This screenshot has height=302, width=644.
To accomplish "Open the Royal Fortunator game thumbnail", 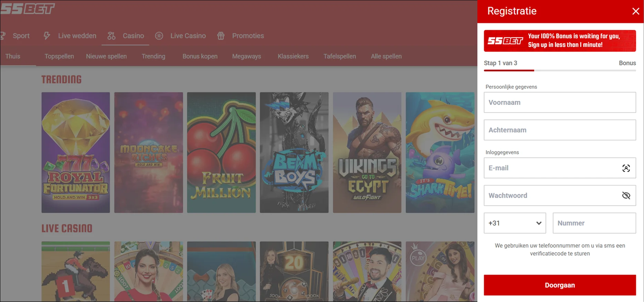I will click(76, 152).
